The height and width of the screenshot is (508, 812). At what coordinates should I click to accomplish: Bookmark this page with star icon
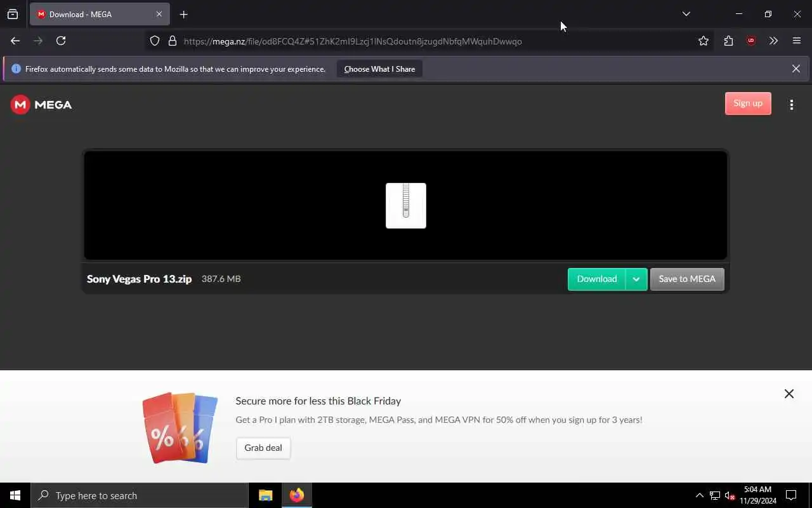pyautogui.click(x=703, y=41)
